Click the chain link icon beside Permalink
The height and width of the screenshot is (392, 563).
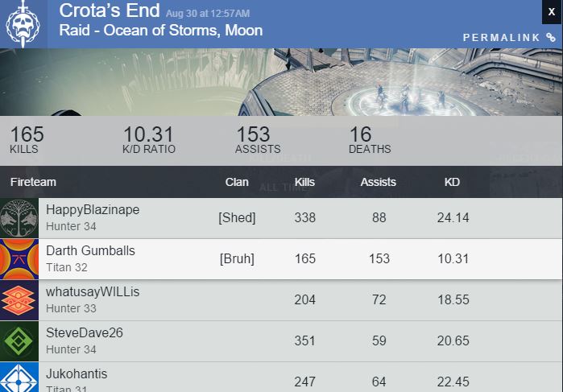(x=551, y=38)
